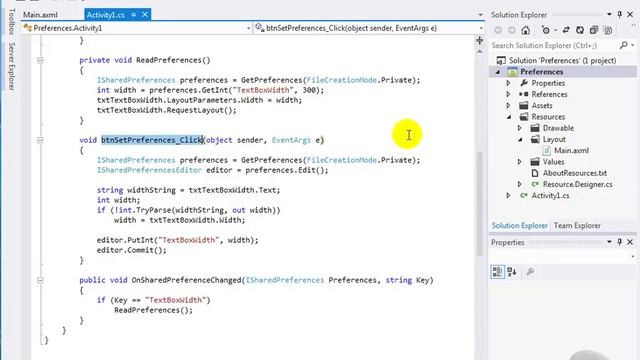This screenshot has height=360, width=640.
Task: Select the Assets folder row
Action: (x=542, y=105)
